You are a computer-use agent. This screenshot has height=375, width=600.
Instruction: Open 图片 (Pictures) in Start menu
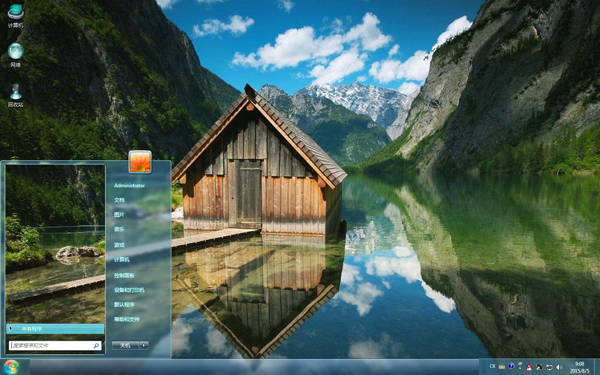(x=119, y=215)
